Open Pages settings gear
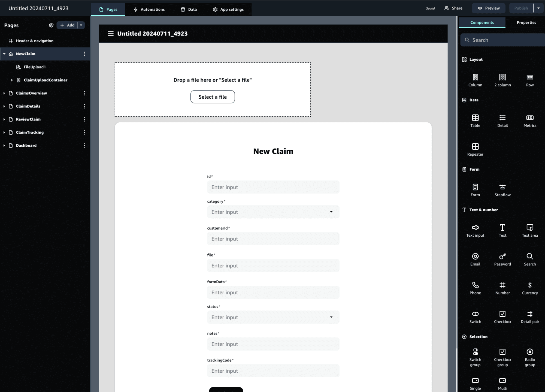 pyautogui.click(x=51, y=25)
